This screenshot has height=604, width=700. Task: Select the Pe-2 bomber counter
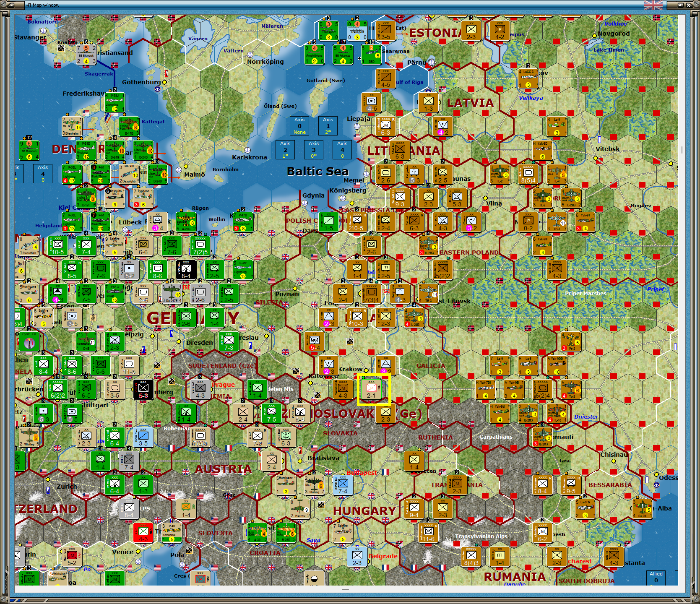(x=571, y=341)
